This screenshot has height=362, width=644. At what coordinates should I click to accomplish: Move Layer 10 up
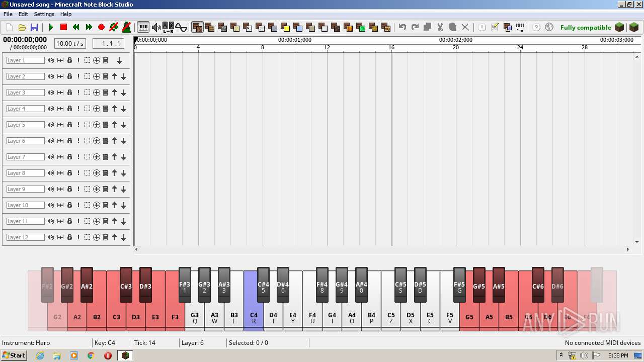coord(115,205)
